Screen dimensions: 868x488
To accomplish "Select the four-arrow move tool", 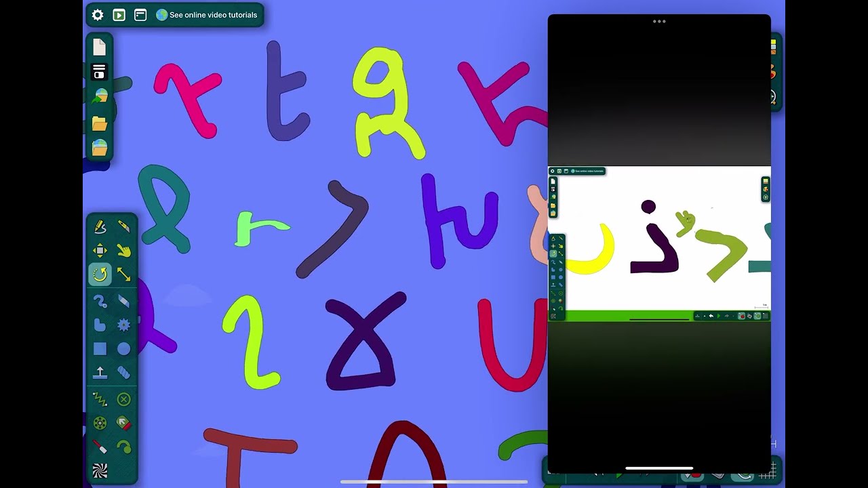I will pos(100,250).
